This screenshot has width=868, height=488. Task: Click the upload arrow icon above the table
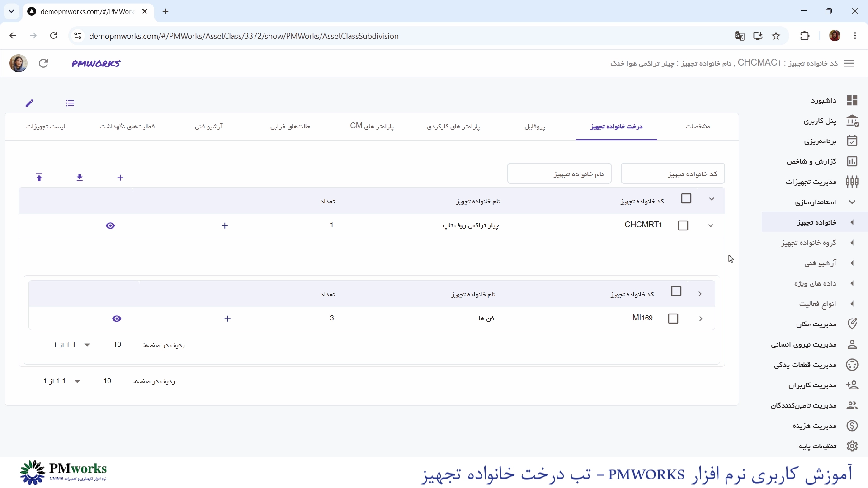pos(39,178)
